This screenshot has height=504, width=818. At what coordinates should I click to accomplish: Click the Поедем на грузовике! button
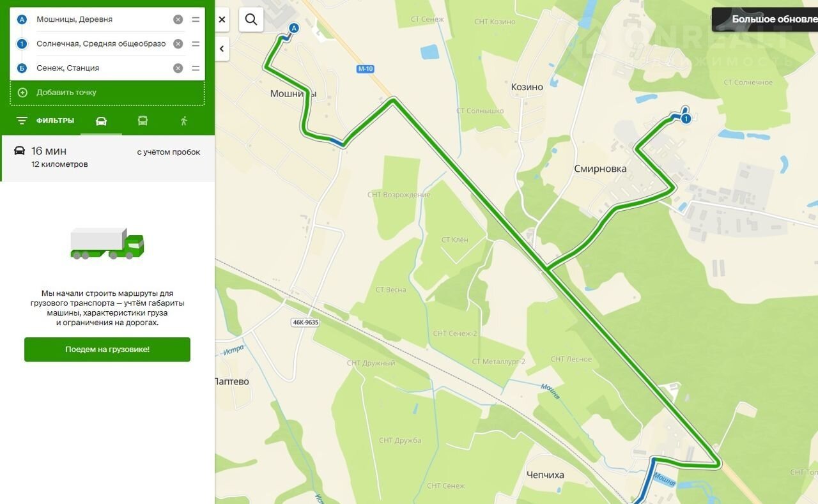click(107, 349)
